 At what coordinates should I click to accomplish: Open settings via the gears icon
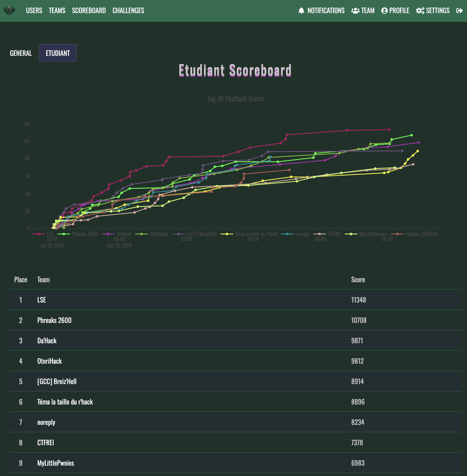(x=420, y=11)
